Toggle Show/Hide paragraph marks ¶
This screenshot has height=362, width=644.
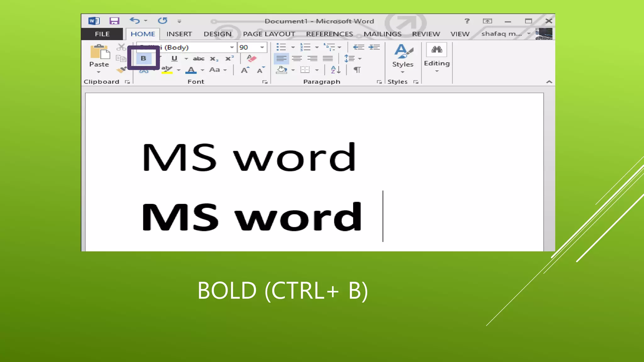(357, 70)
